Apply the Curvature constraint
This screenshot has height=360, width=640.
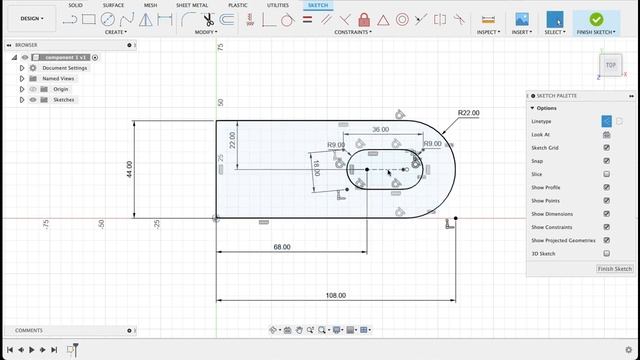pyautogui.click(x=459, y=19)
